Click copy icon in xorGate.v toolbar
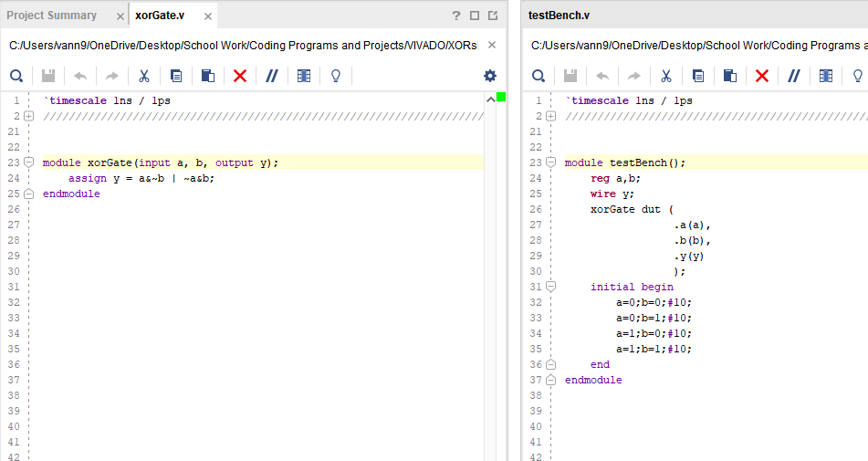The image size is (868, 461). tap(176, 76)
